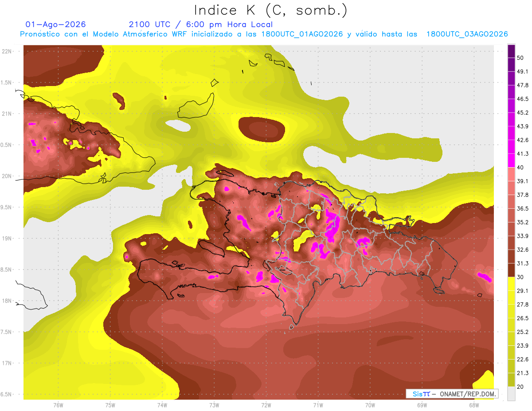Click the colorbar label '25.2'
The image size is (532, 411).
coord(523,332)
